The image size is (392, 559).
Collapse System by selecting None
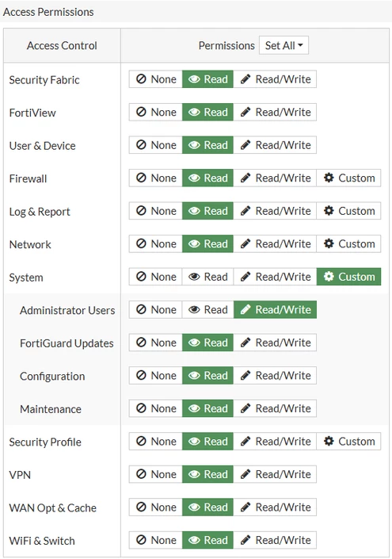tap(155, 277)
